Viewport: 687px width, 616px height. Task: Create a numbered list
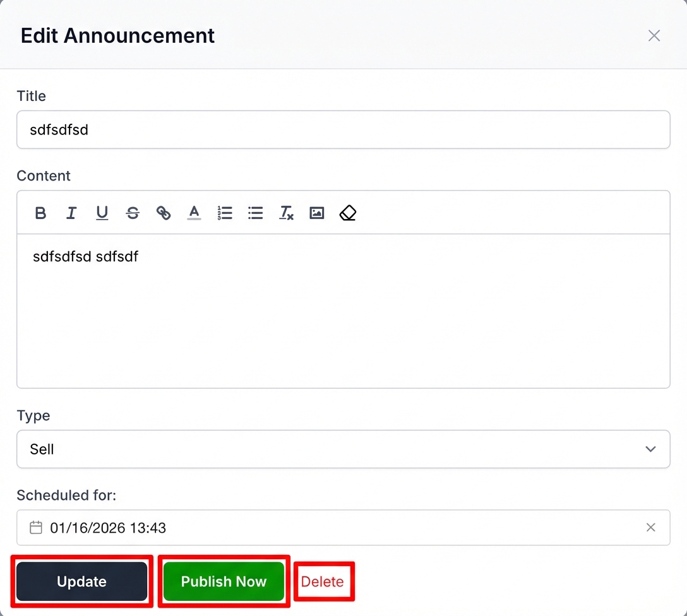tap(225, 213)
